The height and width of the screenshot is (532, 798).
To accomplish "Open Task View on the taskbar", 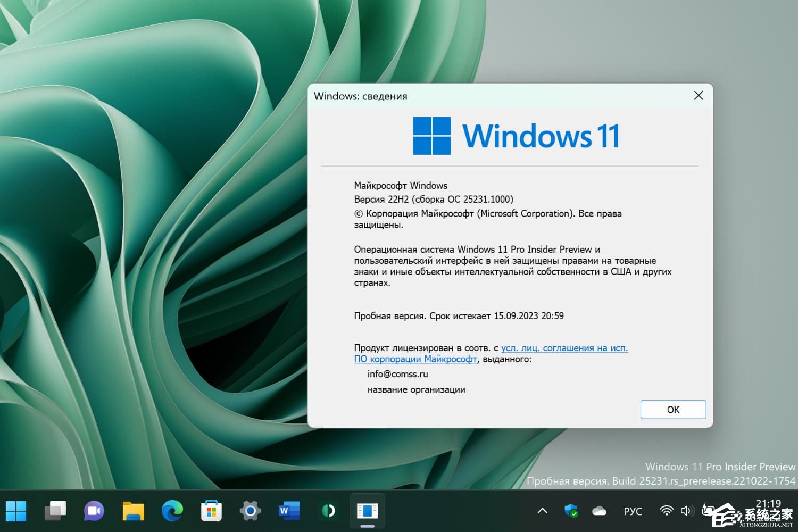I will coord(55,511).
